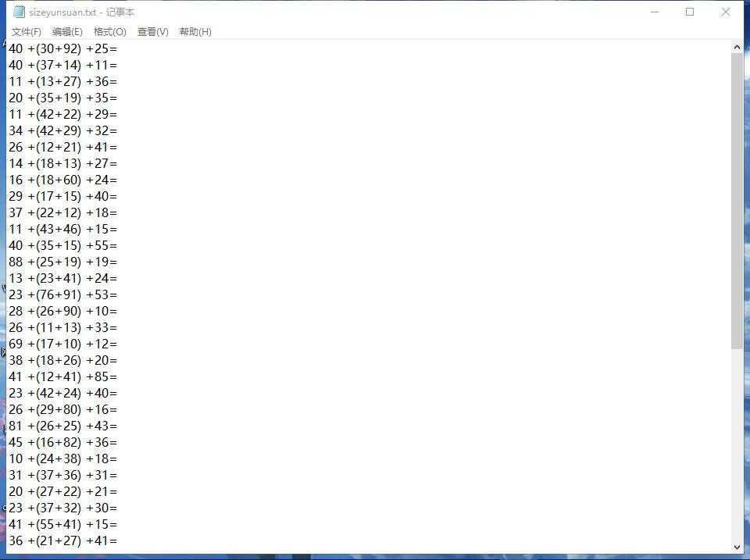Click on the line 41 +(12+41) +85=
Viewport: 750px width, 560px height.
62,376
